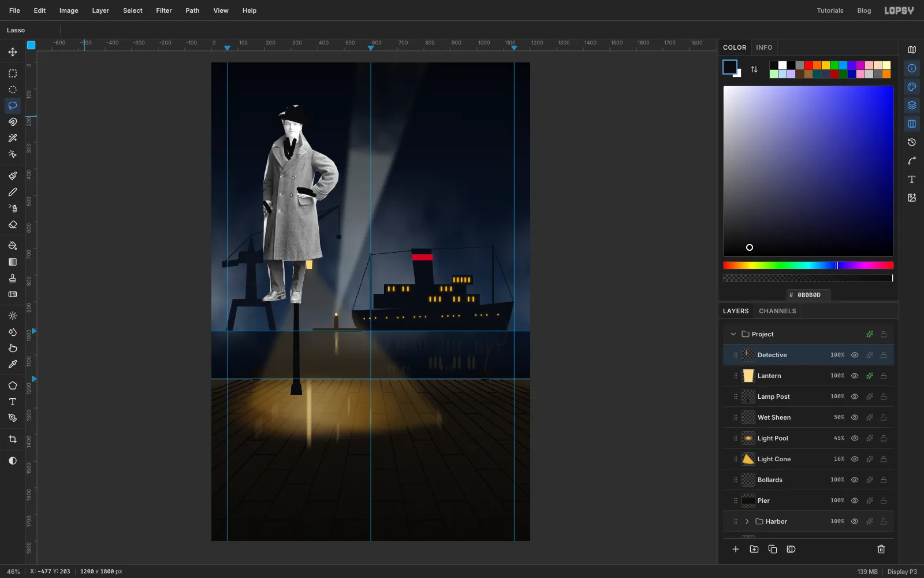Edit the hex color field 0B0B0D

[x=808, y=295]
